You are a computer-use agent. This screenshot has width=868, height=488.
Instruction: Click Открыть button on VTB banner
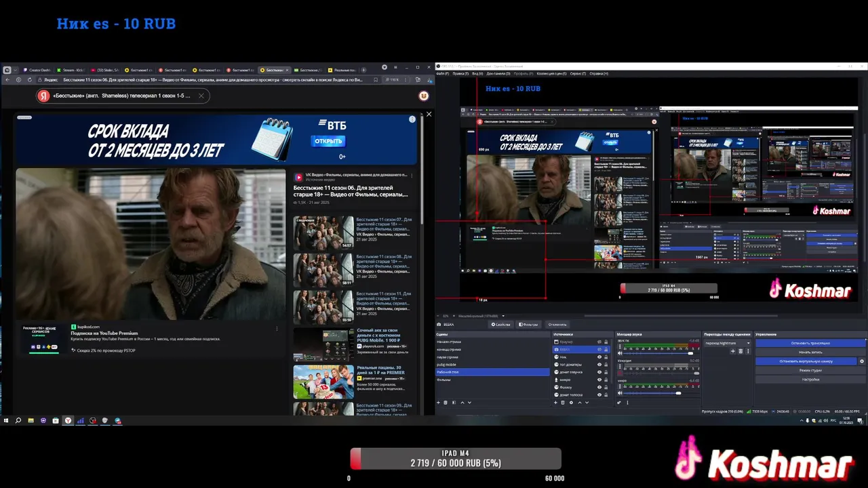[328, 141]
